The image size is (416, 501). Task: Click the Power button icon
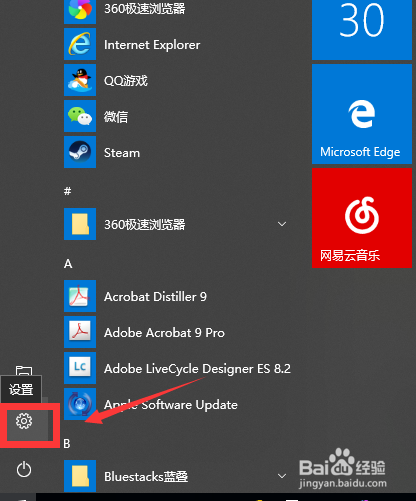tap(24, 469)
